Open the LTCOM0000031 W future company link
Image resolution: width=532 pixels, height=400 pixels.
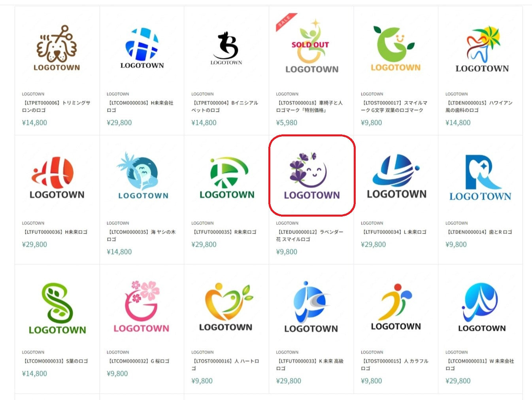click(x=480, y=364)
